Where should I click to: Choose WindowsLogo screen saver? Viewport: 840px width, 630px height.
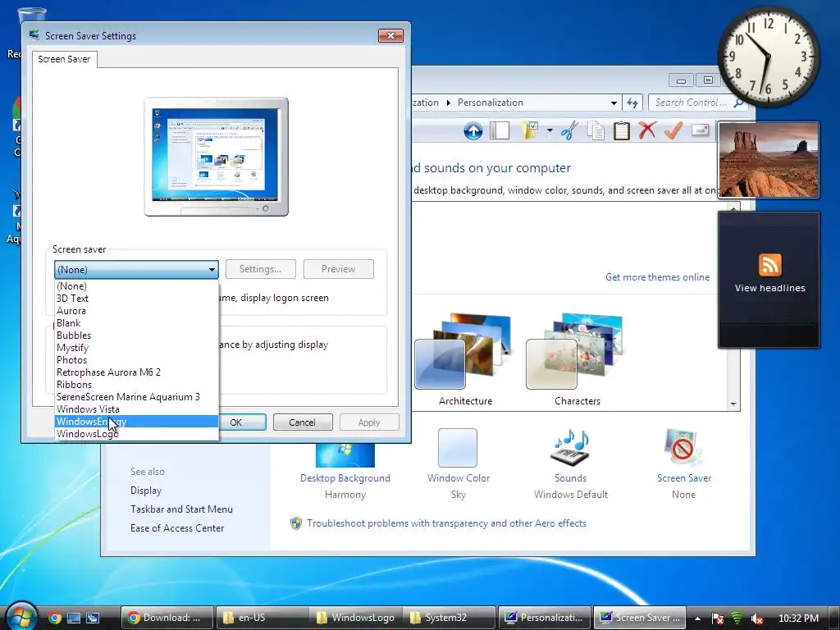[x=136, y=434]
